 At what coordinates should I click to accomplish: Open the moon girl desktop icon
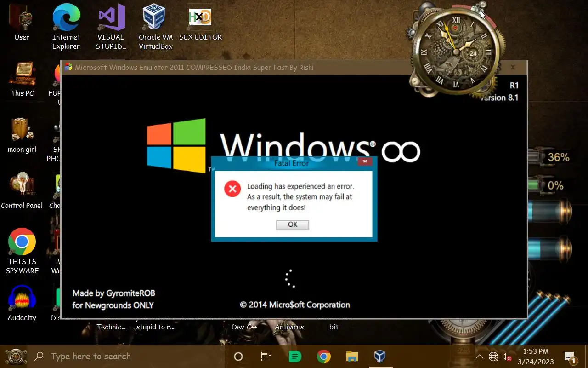point(22,135)
